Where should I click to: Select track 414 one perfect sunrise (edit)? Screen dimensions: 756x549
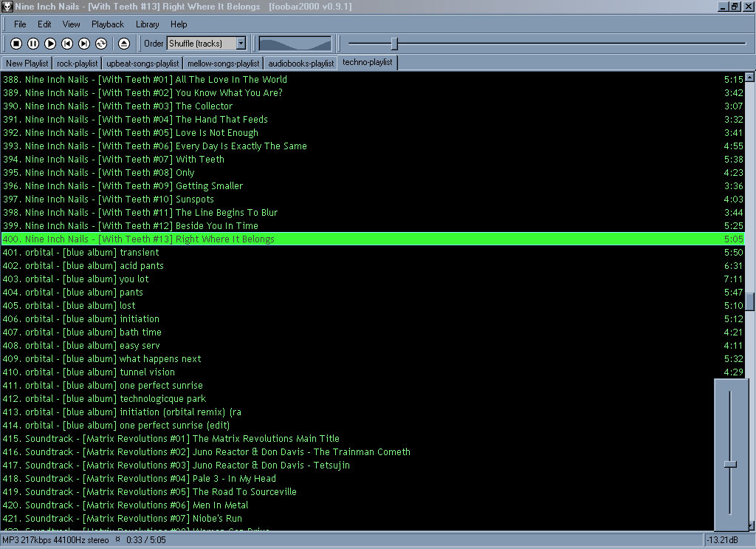point(357,426)
